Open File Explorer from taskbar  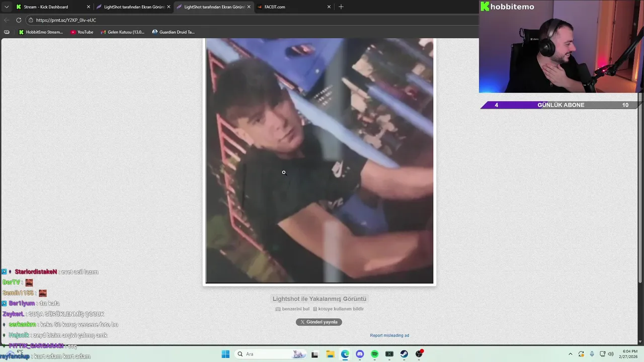330,354
